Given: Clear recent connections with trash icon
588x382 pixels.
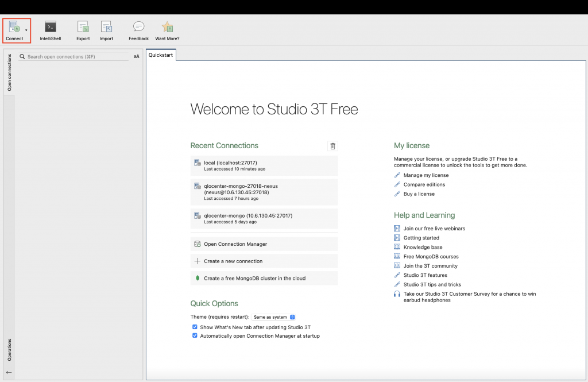Looking at the screenshot, I should point(332,146).
